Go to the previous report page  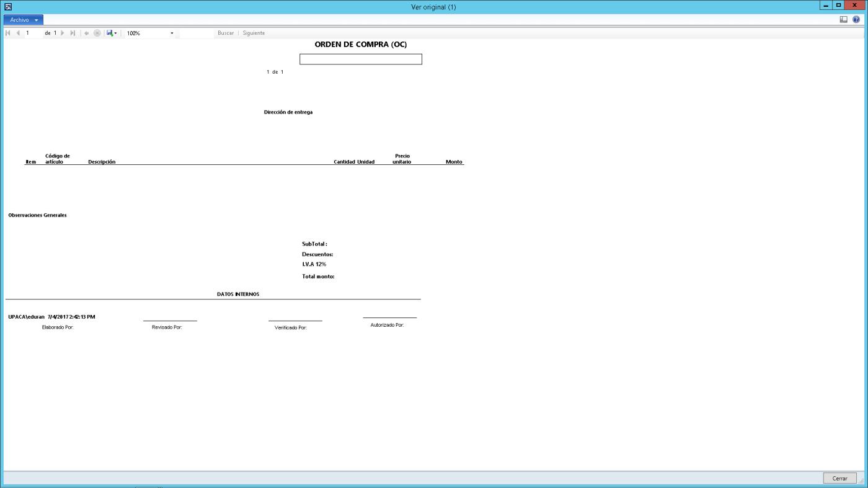18,33
